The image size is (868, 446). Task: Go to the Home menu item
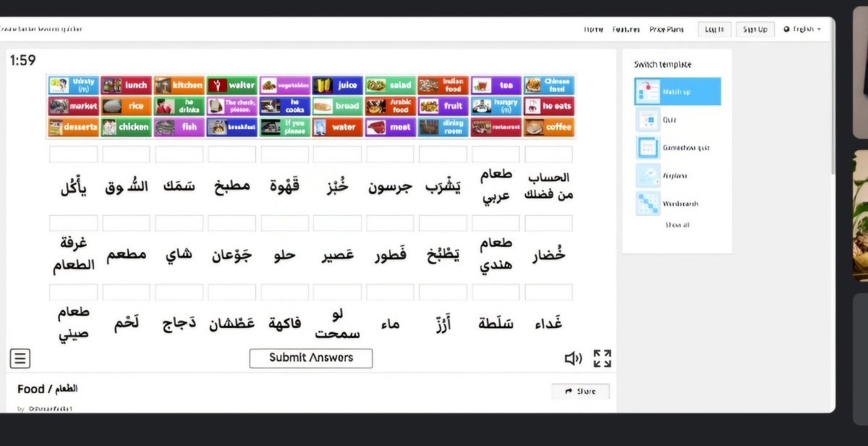(593, 29)
